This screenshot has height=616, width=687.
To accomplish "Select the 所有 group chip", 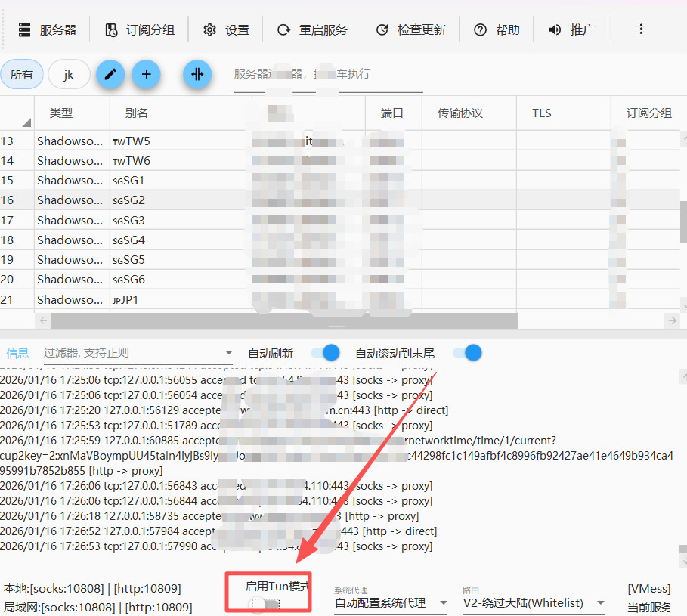I will click(x=22, y=74).
